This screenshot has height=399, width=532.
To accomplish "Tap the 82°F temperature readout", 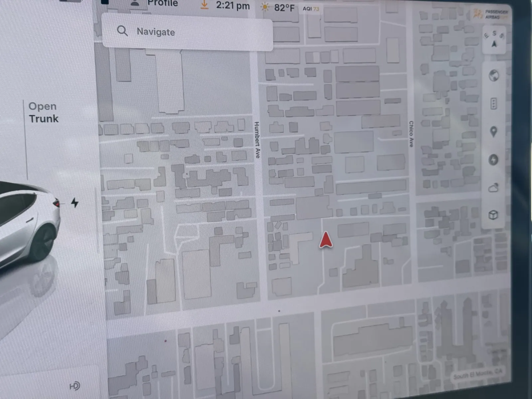I will (x=284, y=8).
